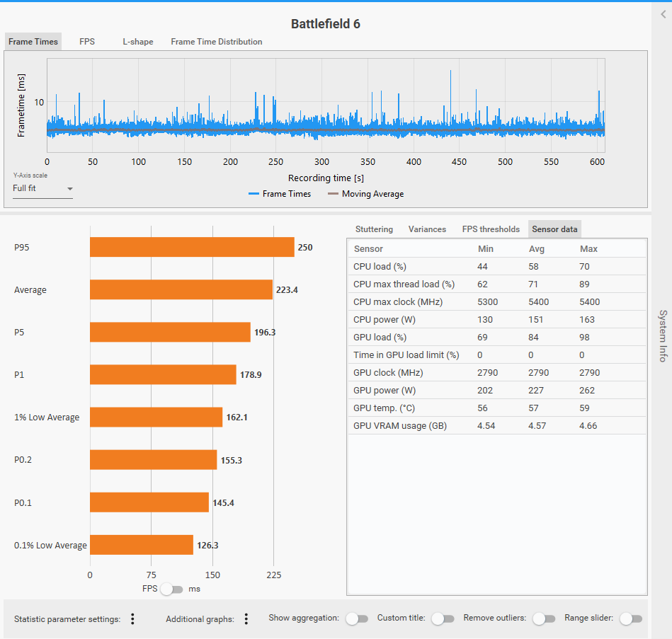Click the Moving Average legend entry
The width and height of the screenshot is (672, 639).
click(x=365, y=194)
